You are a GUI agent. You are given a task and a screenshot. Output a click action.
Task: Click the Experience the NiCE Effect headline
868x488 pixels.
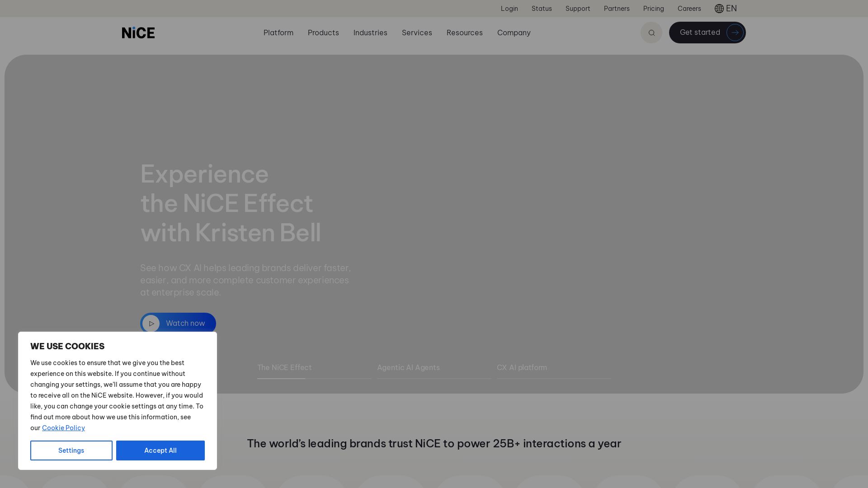click(231, 203)
